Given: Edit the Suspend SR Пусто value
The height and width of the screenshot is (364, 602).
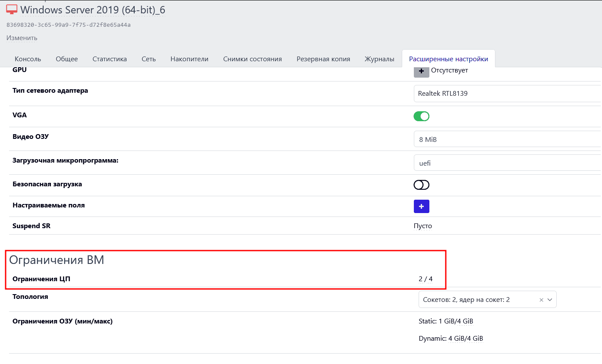Looking at the screenshot, I should [422, 226].
